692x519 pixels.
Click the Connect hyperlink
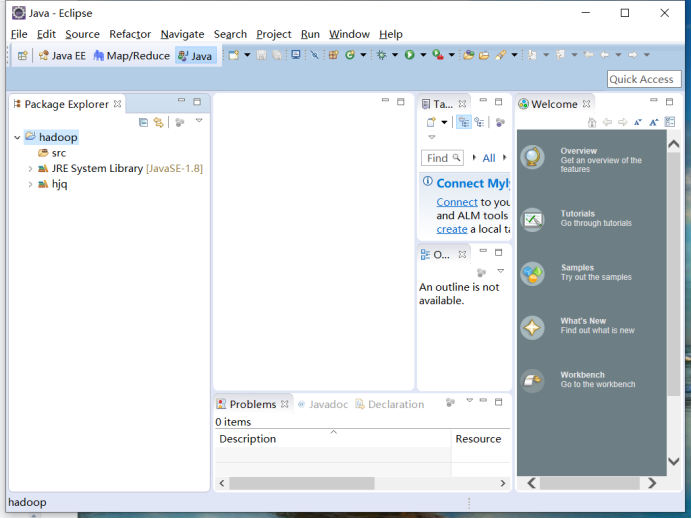click(x=457, y=202)
